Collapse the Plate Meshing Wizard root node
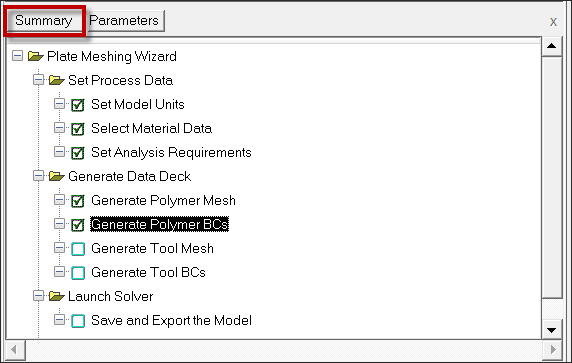Screen dimensions: 572x363 coord(17,56)
